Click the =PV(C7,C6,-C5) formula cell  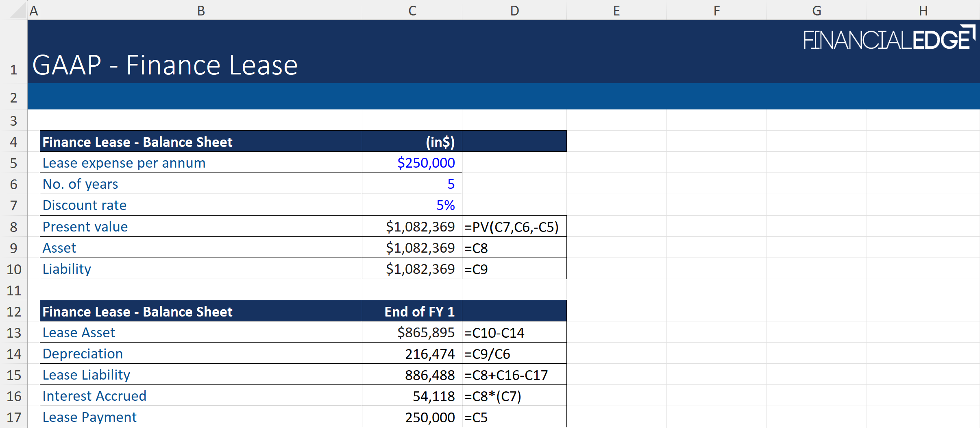coord(514,227)
